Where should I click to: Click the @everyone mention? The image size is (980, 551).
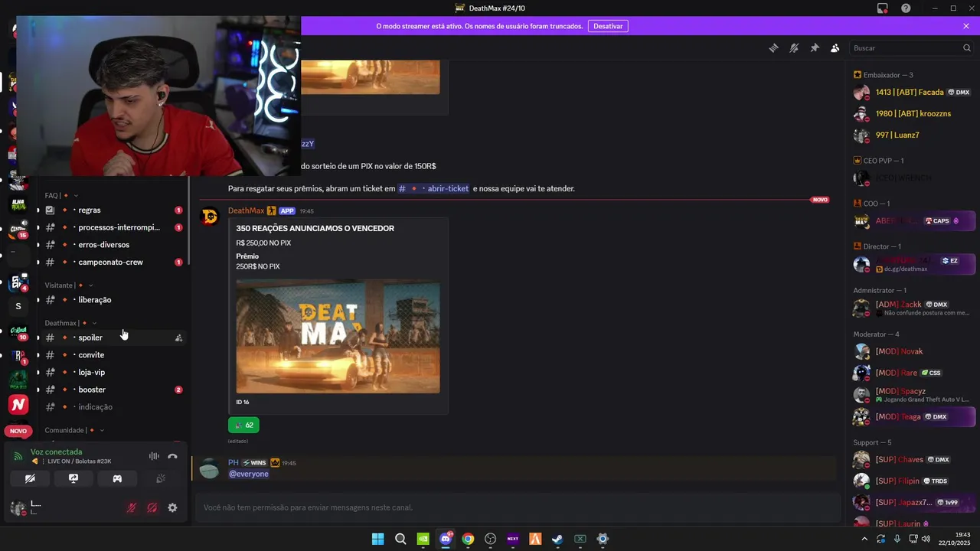click(249, 474)
